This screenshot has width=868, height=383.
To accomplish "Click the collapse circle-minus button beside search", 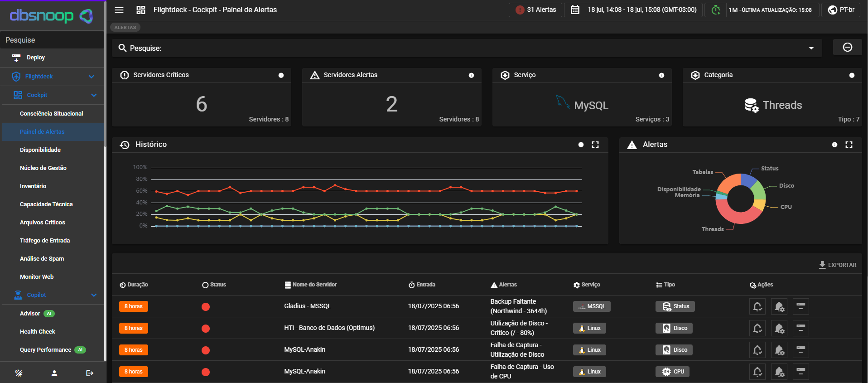I will tap(847, 48).
